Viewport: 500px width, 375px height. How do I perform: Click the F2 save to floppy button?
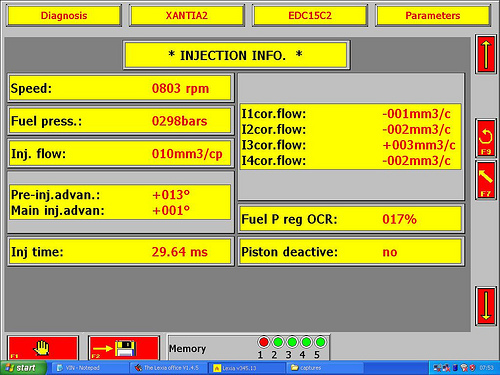124,348
